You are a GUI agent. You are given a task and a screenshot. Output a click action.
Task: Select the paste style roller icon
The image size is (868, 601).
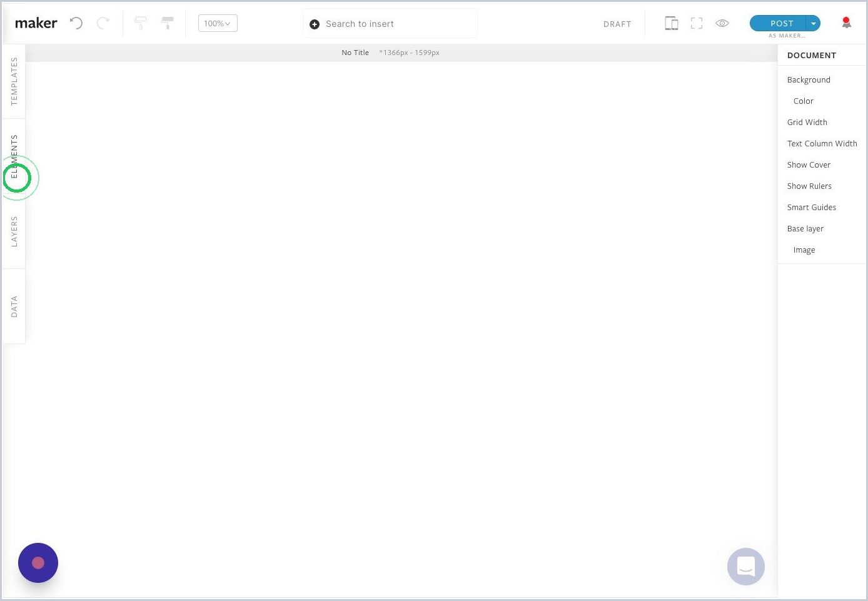tap(167, 24)
